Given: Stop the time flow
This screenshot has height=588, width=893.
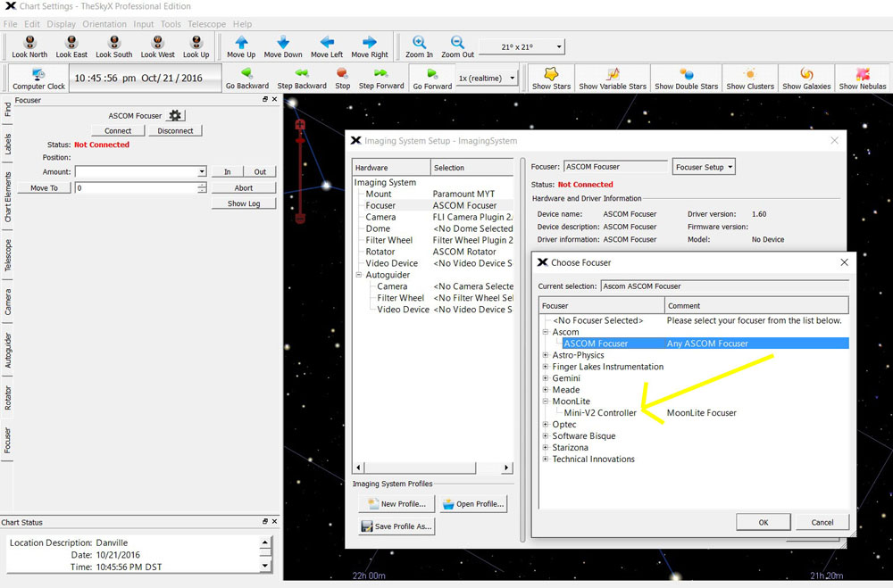Looking at the screenshot, I should tap(342, 73).
